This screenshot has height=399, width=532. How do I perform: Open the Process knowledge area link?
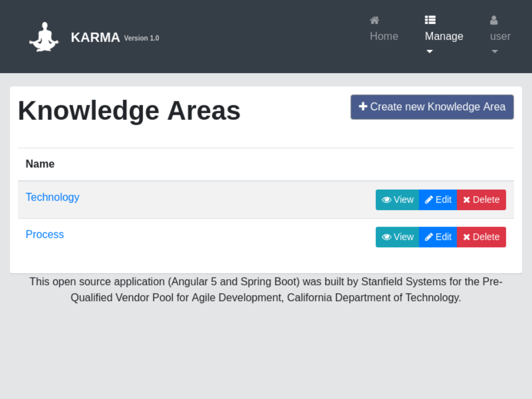[45, 234]
